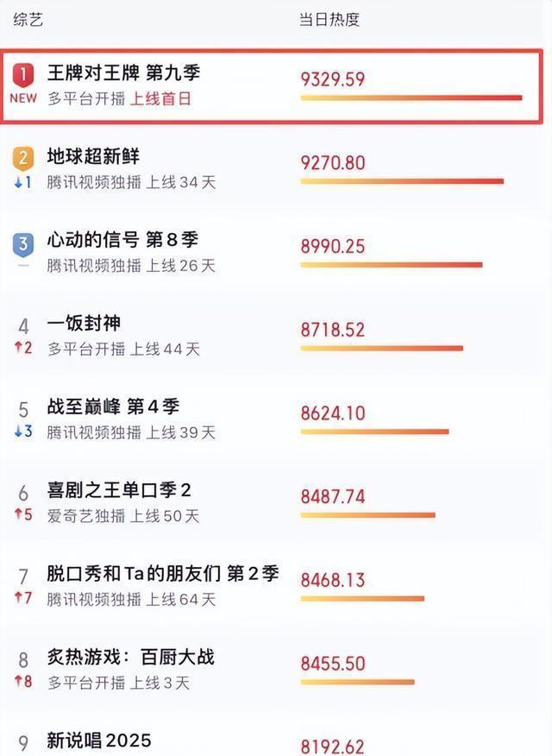Click the up-8 rank change indicator
Screen dimensions: 552x756
tap(23, 682)
